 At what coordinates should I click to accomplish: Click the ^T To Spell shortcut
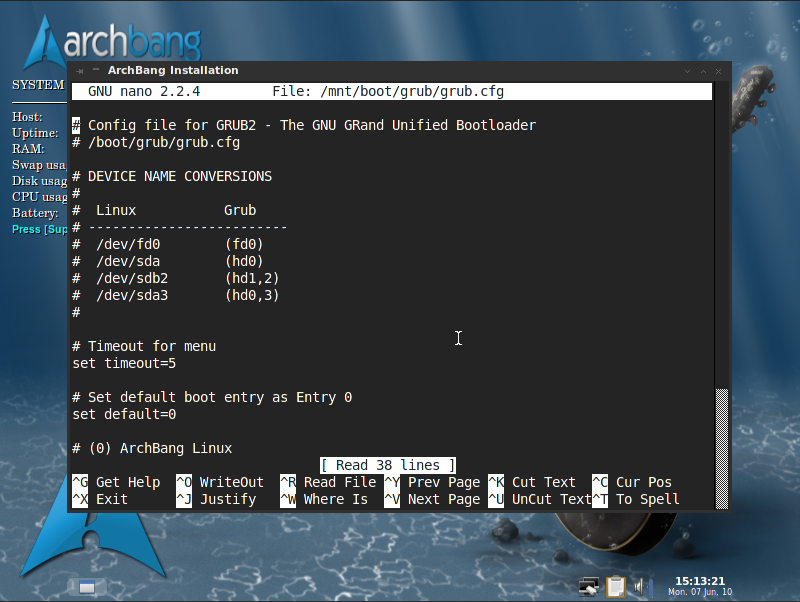coord(636,499)
